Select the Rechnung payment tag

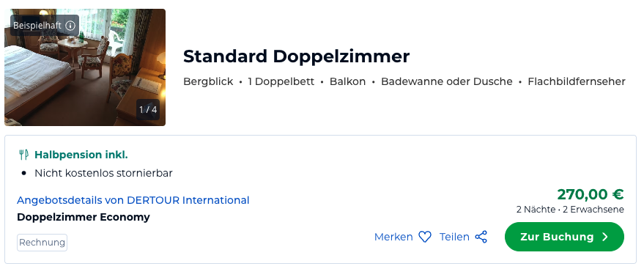pyautogui.click(x=42, y=243)
